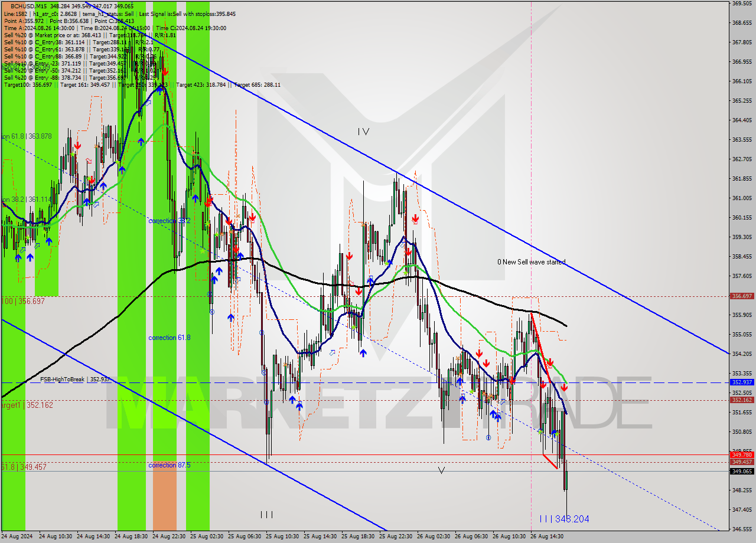Click the 'Target 423: 318.784' text
The width and height of the screenshot is (756, 543).
click(201, 85)
